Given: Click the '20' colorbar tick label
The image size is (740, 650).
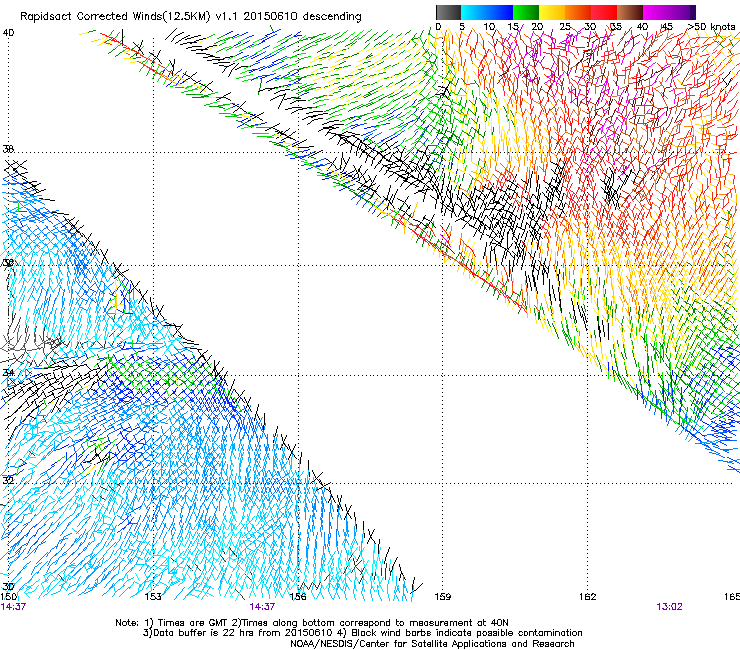Looking at the screenshot, I should tap(537, 27).
